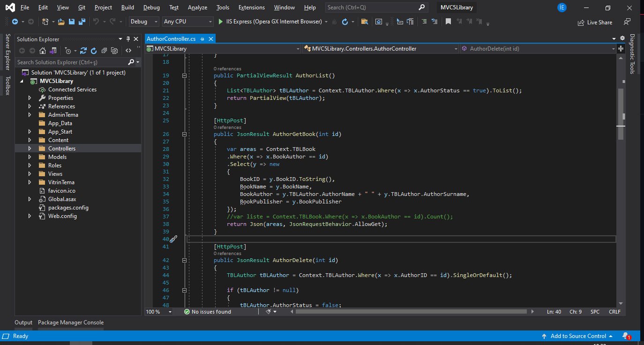The image size is (644, 345).
Task: Expand the Controllers folder
Action: pos(30,149)
